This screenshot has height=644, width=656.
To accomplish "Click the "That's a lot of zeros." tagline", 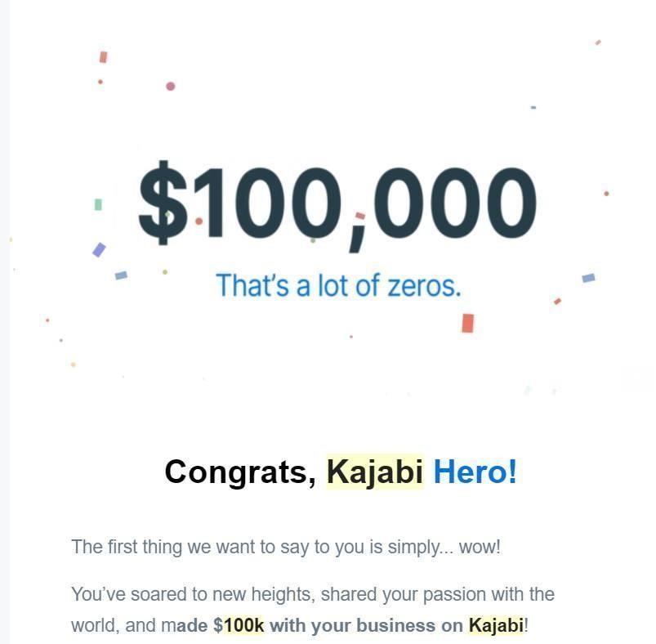I will click(x=338, y=285).
